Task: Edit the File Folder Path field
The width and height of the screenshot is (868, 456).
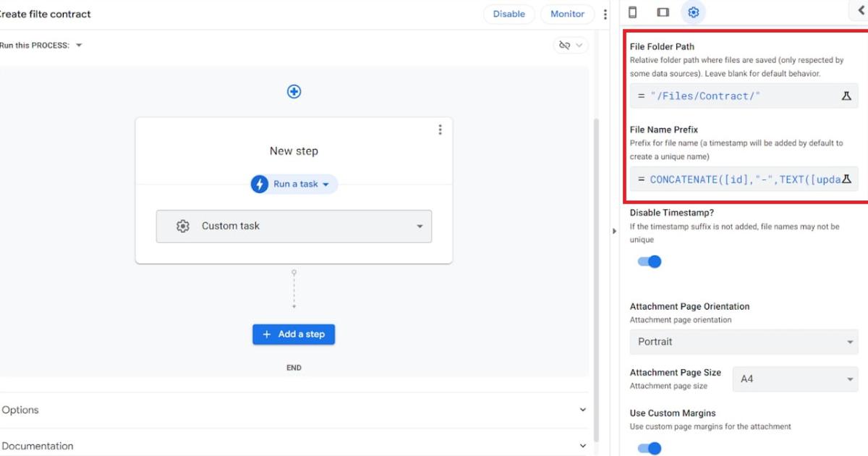Action: [x=734, y=96]
